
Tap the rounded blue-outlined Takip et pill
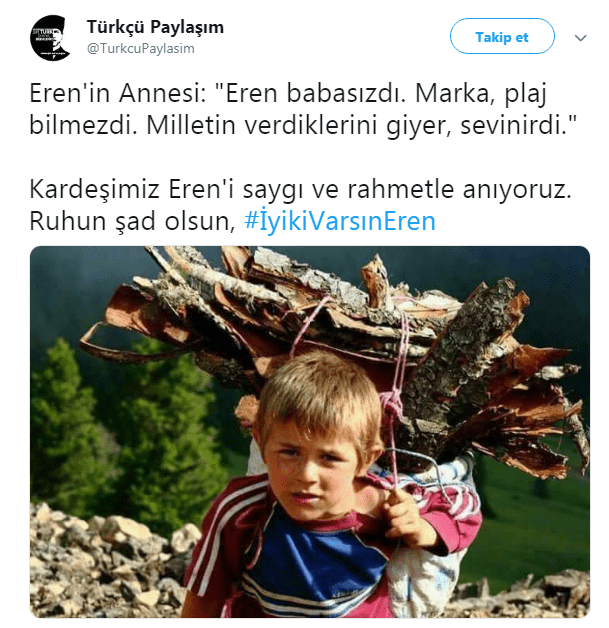502,36
